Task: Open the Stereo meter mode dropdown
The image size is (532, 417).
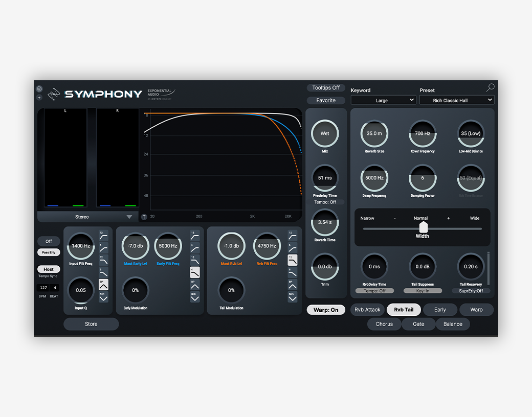Action: [x=88, y=217]
